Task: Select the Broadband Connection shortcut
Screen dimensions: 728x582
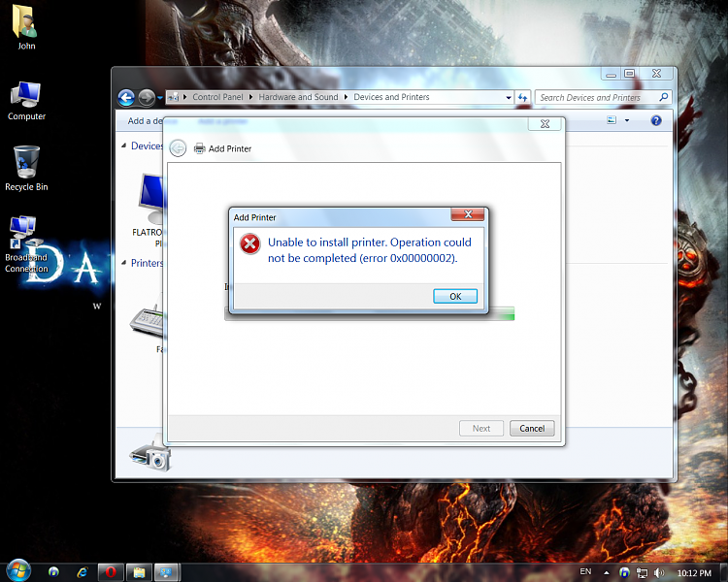Action: click(x=26, y=244)
